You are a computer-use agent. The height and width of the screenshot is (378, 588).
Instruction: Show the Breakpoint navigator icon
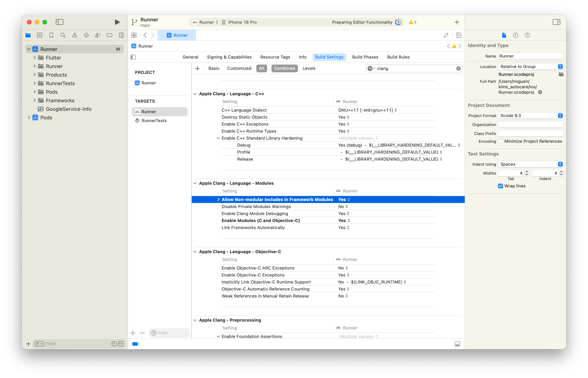coord(109,35)
